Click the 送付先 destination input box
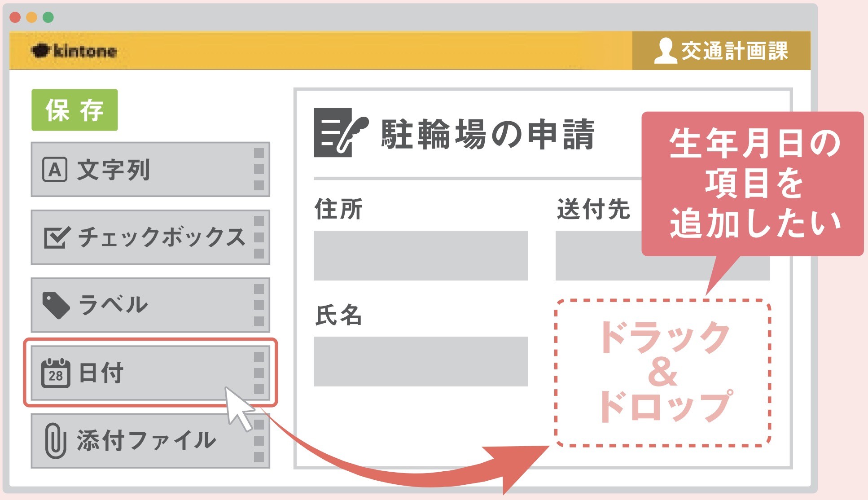Image resolution: width=868 pixels, height=500 pixels. pyautogui.click(x=598, y=256)
